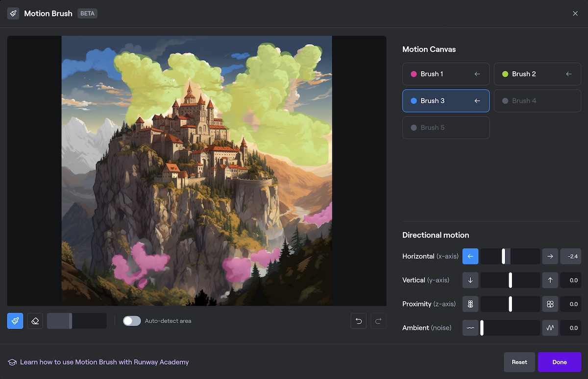Click the proximity zoom-in icon
Viewport: 588px width, 379px height.
click(x=550, y=304)
